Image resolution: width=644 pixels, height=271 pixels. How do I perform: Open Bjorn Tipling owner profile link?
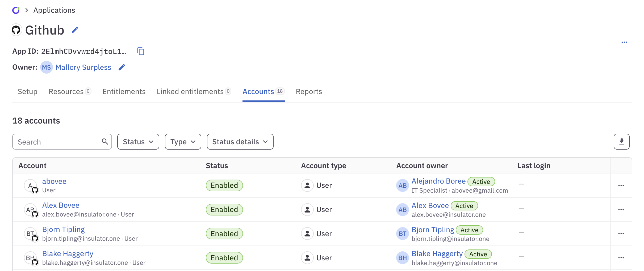433,230
